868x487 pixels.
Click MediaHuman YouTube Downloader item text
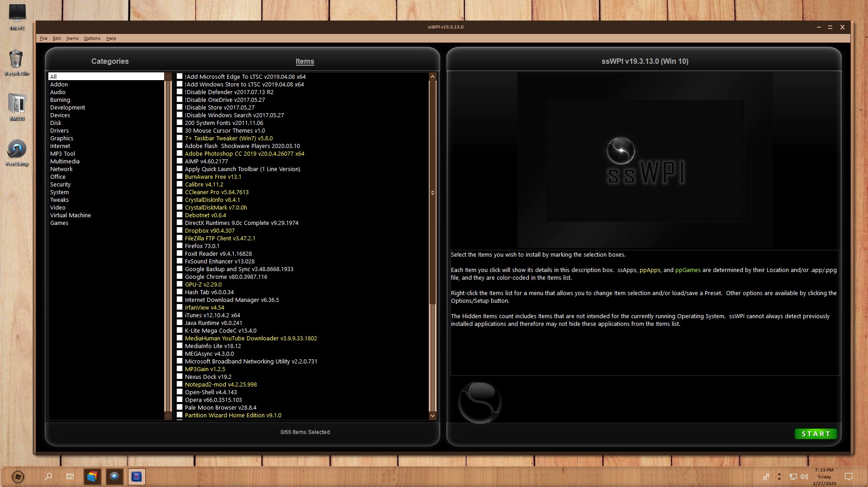click(x=251, y=338)
